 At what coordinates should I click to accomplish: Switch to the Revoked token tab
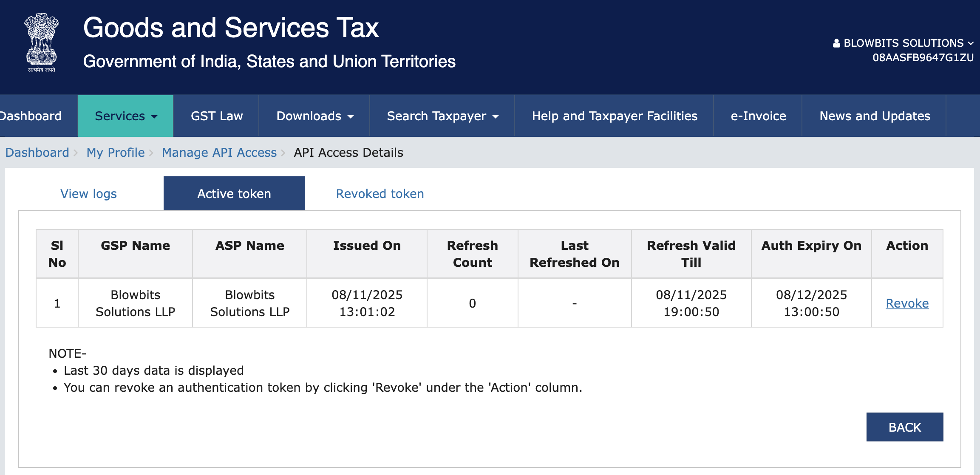tap(380, 193)
